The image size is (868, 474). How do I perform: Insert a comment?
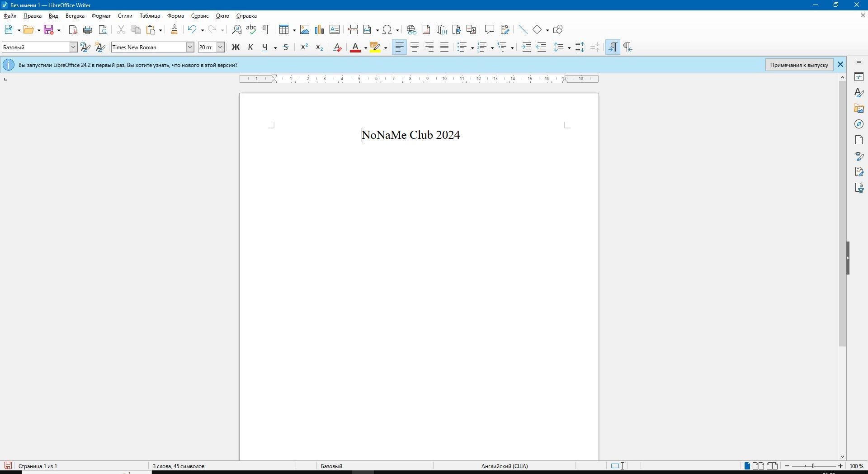pos(490,30)
